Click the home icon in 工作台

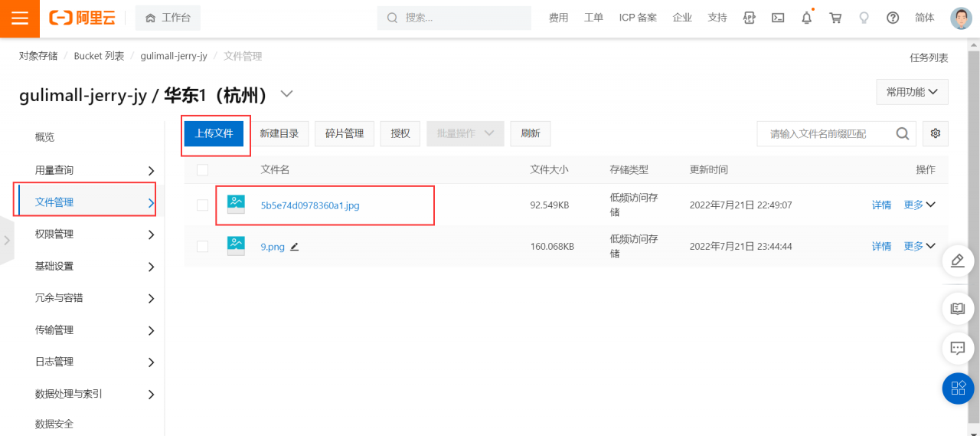(x=150, y=18)
